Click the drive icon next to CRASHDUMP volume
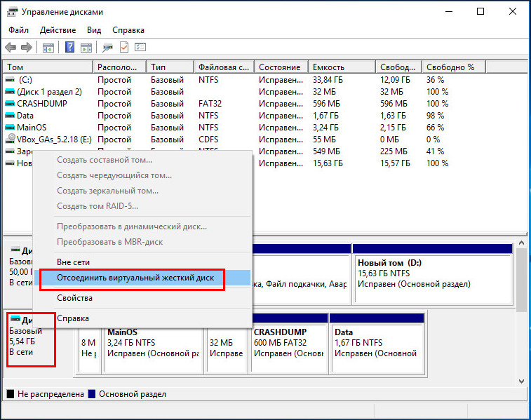The height and width of the screenshot is (420, 531). 10,104
